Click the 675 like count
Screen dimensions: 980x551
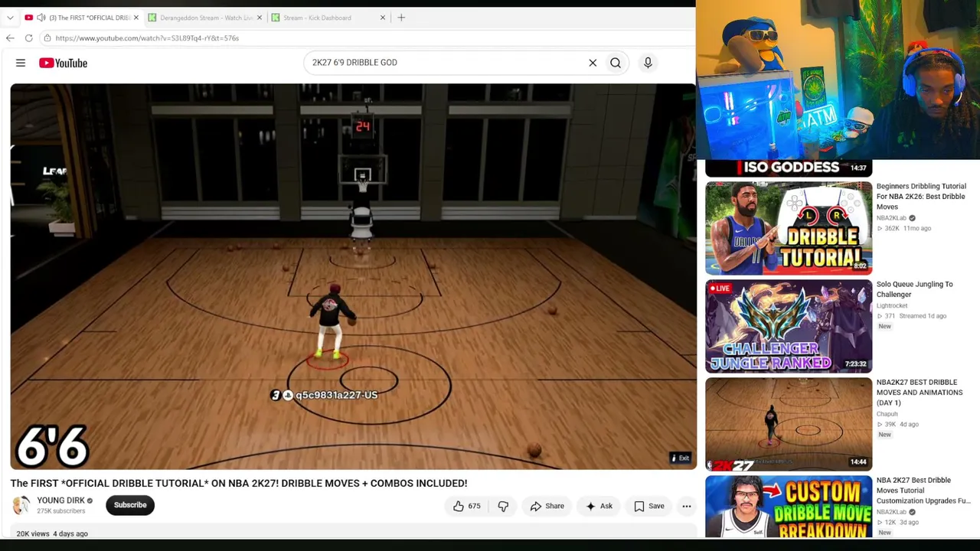[475, 506]
